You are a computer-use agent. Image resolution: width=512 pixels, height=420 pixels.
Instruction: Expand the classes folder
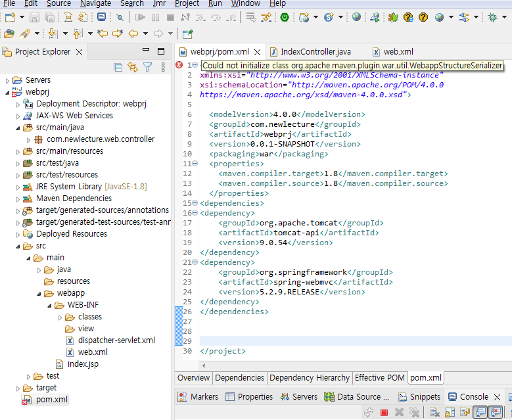60,317
